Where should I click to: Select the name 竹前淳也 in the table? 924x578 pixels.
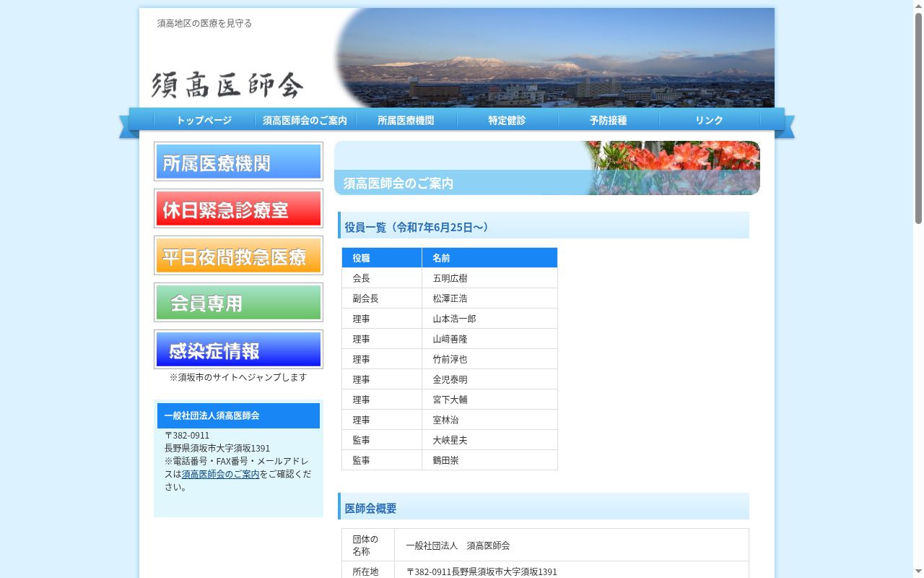(x=450, y=359)
